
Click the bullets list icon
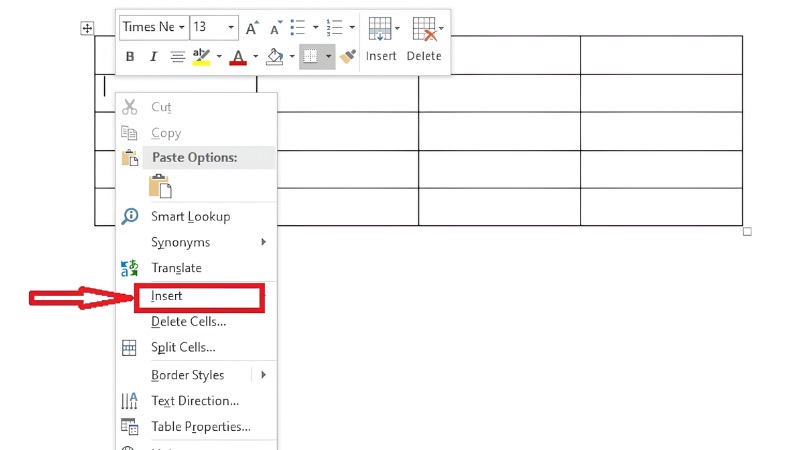[298, 28]
